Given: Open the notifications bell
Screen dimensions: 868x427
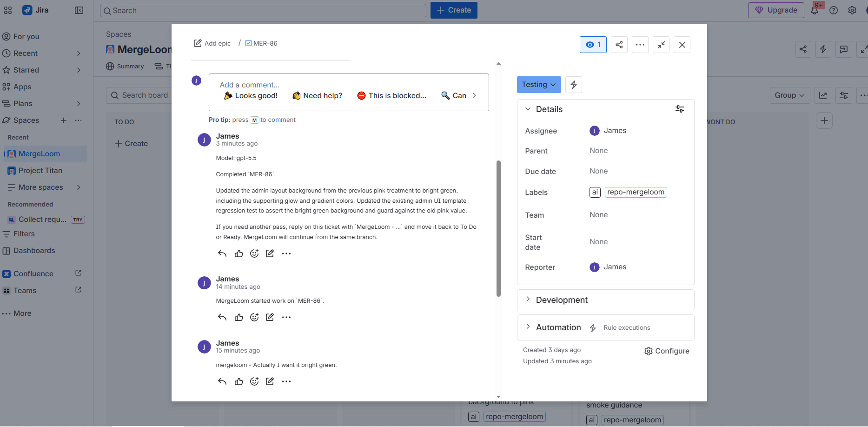Looking at the screenshot, I should 815,10.
